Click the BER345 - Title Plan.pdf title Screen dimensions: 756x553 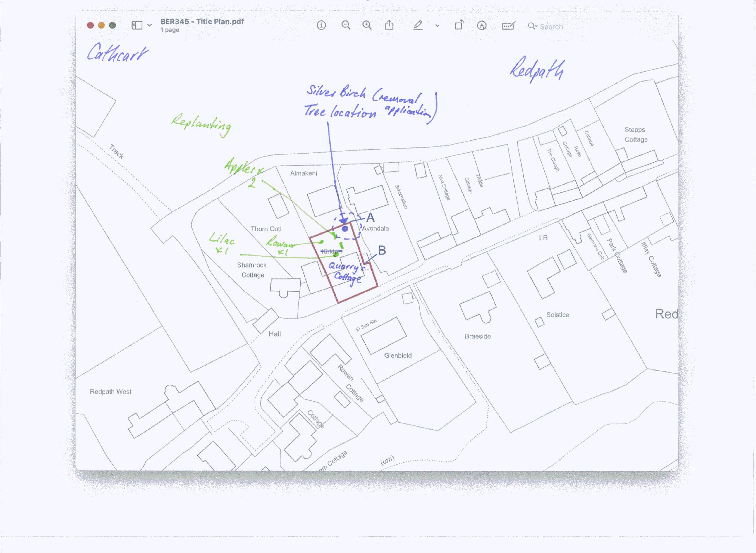[x=202, y=22]
